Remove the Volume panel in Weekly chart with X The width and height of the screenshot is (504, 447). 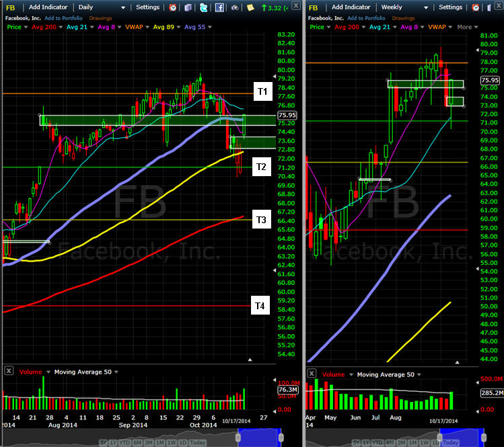pos(312,373)
